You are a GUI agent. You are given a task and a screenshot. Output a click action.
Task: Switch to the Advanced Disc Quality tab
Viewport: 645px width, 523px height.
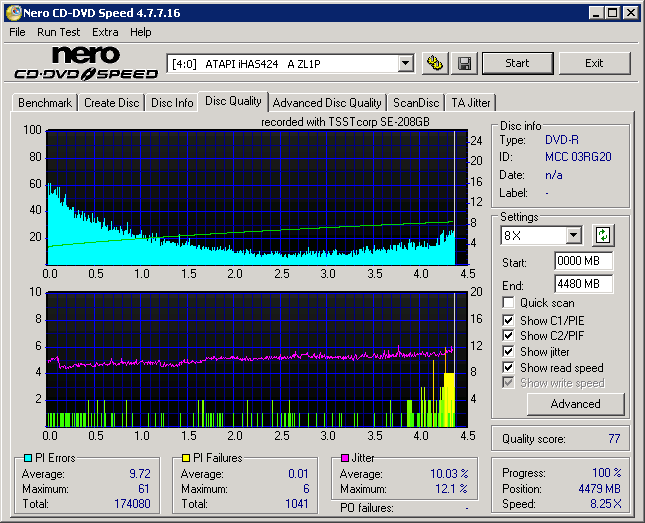tap(327, 102)
